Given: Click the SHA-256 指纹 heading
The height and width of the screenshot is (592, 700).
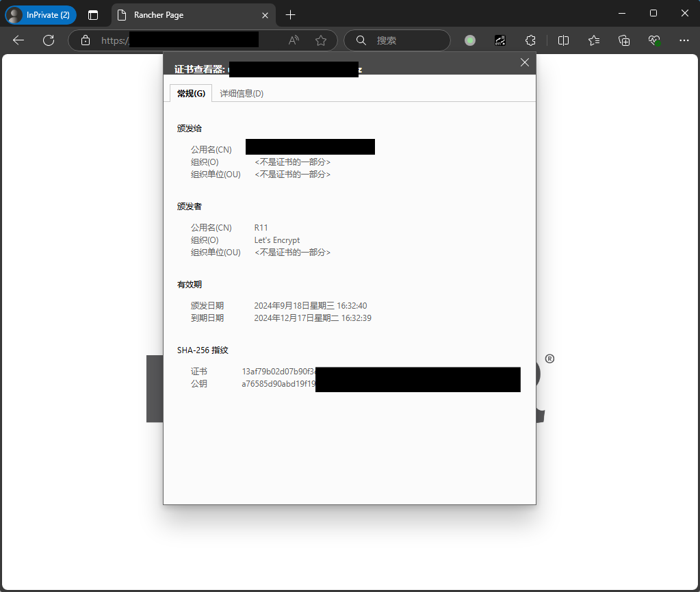Looking at the screenshot, I should coord(203,350).
